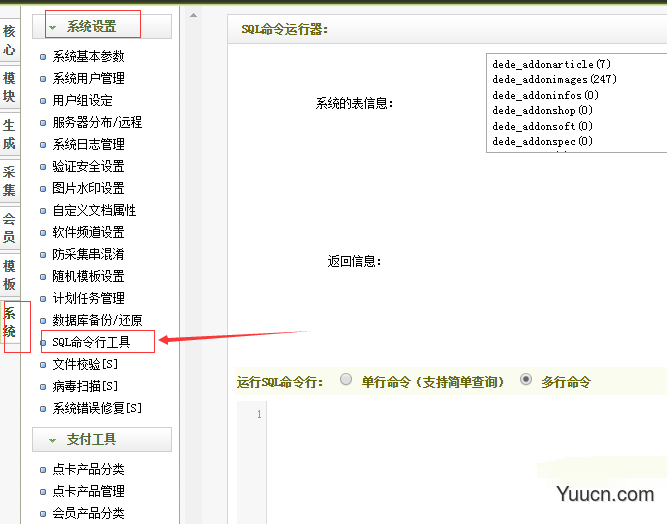Image resolution: width=667 pixels, height=524 pixels.
Task: Open 文件校验[S] page
Action: [85, 364]
